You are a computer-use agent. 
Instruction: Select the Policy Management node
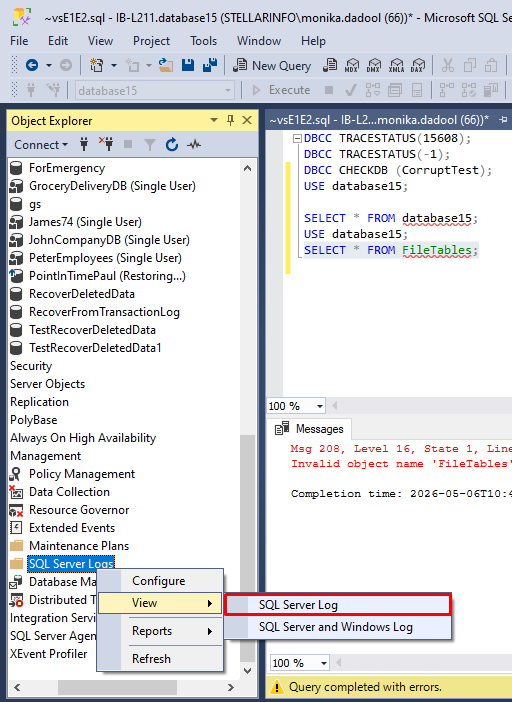[x=81, y=474]
